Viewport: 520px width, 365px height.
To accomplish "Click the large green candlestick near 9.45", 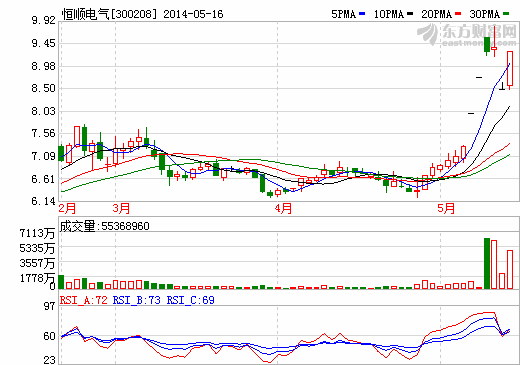I will tap(487, 45).
